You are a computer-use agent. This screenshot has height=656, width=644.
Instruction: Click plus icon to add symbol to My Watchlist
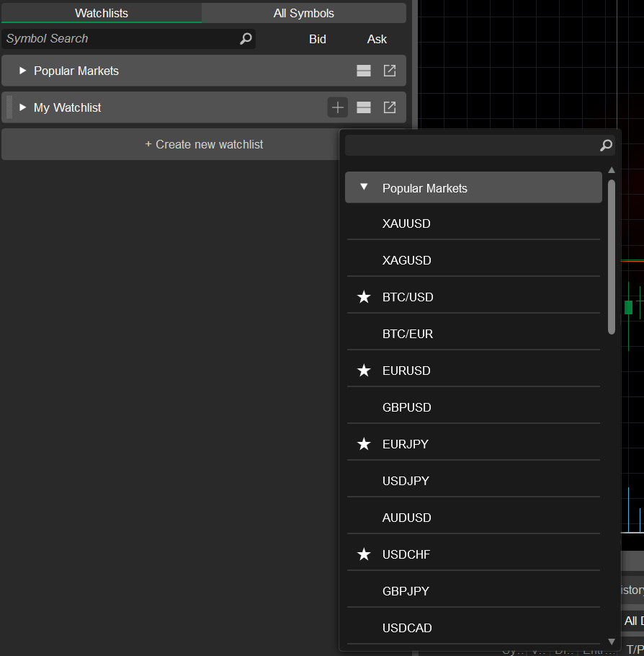(338, 107)
